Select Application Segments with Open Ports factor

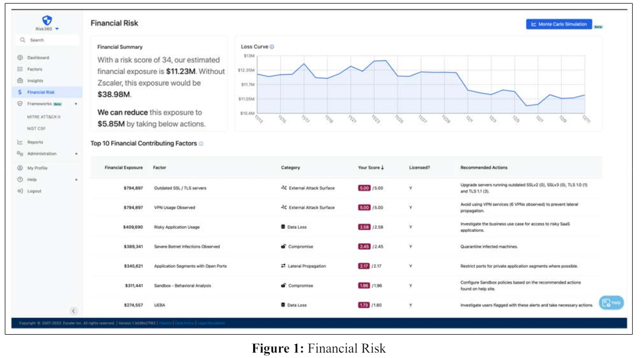tap(190, 266)
